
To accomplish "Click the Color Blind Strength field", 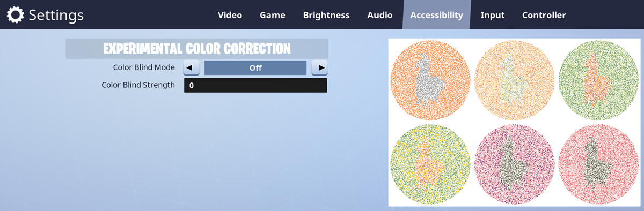I will [255, 85].
